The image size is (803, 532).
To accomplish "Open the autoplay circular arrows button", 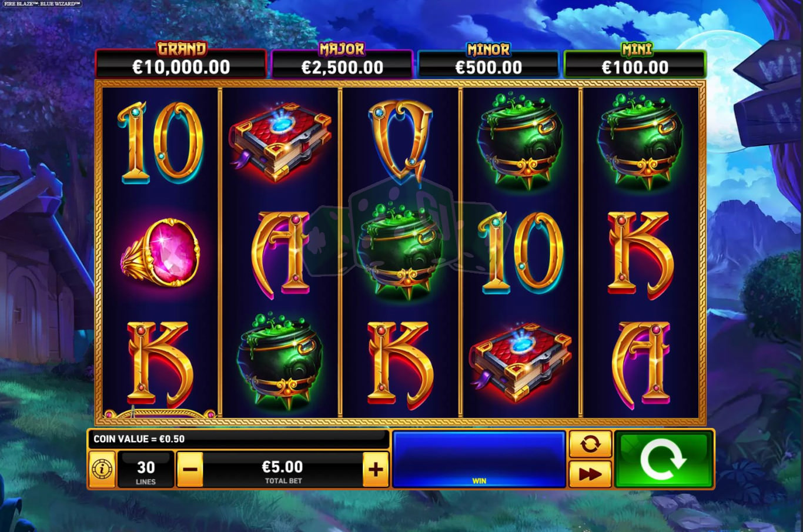I will point(590,444).
